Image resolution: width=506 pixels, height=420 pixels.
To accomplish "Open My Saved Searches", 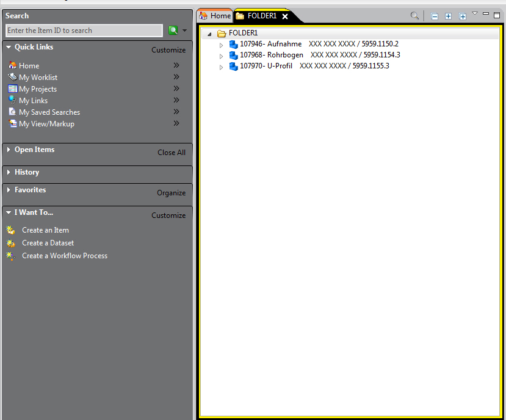I will [49, 112].
